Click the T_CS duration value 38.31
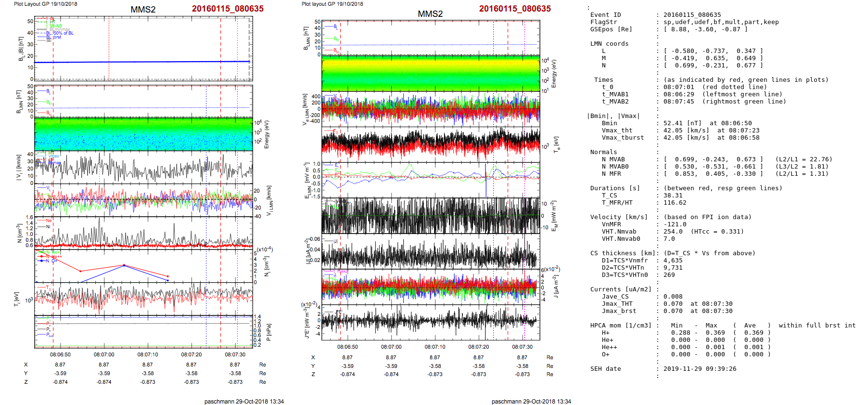This screenshot has width=868, height=405. [x=673, y=196]
